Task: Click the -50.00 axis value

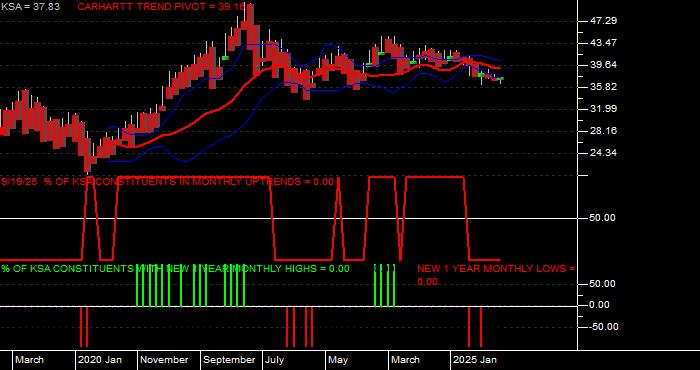Action: point(604,327)
